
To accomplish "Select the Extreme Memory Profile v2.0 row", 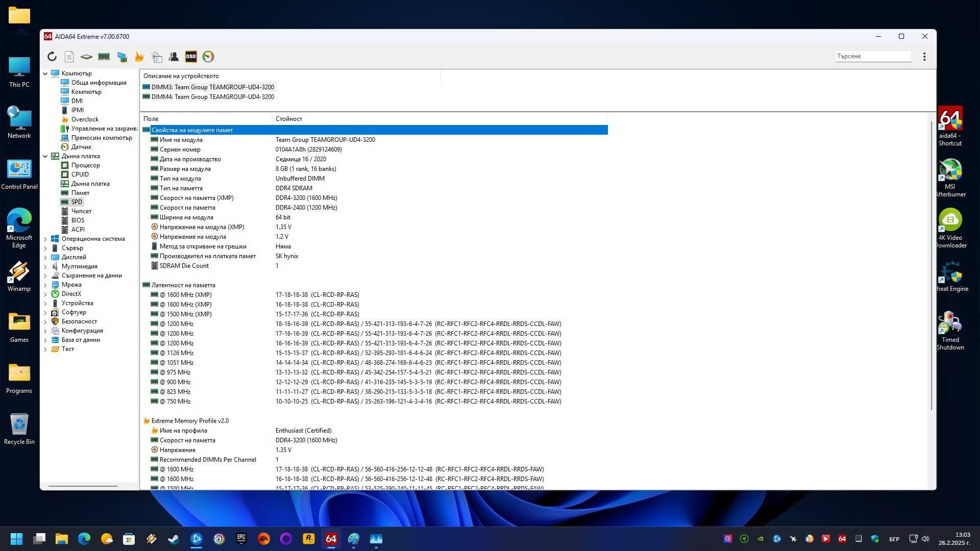I will 375,421.
